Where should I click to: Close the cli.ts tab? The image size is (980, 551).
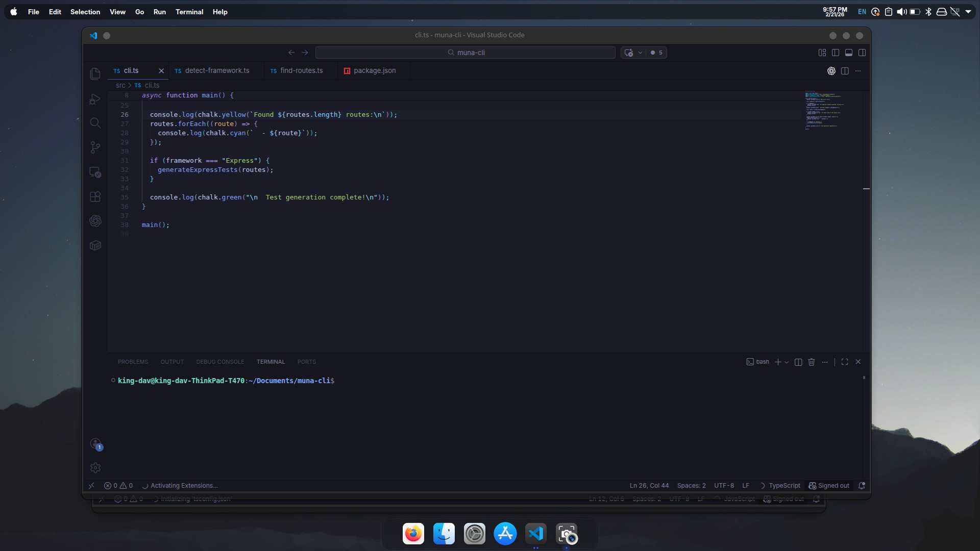coord(161,71)
